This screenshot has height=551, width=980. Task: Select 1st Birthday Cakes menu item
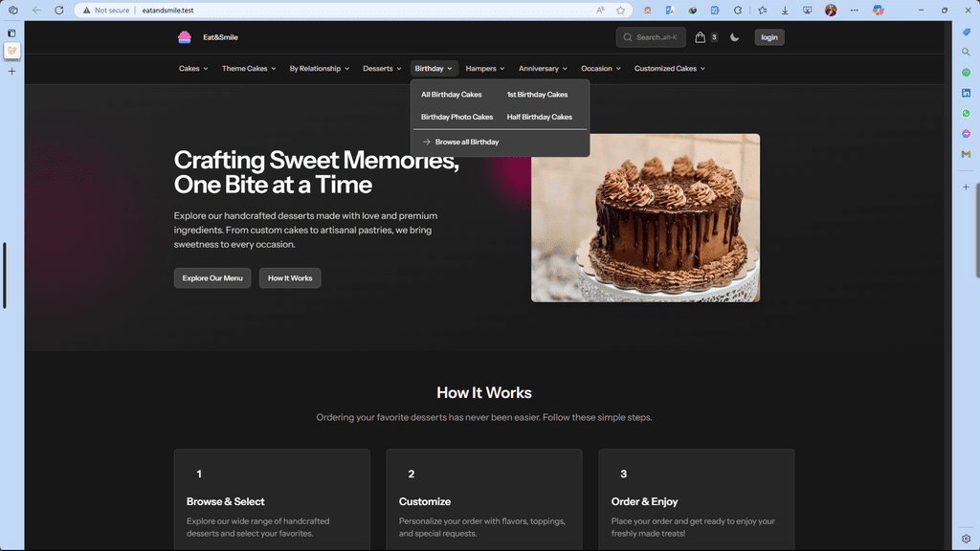tap(537, 95)
